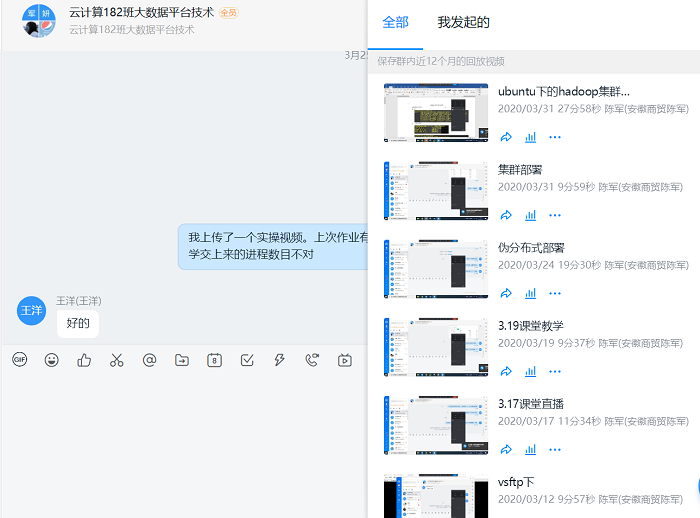Switch to the 全部 tab
700x518 pixels.
[x=396, y=22]
